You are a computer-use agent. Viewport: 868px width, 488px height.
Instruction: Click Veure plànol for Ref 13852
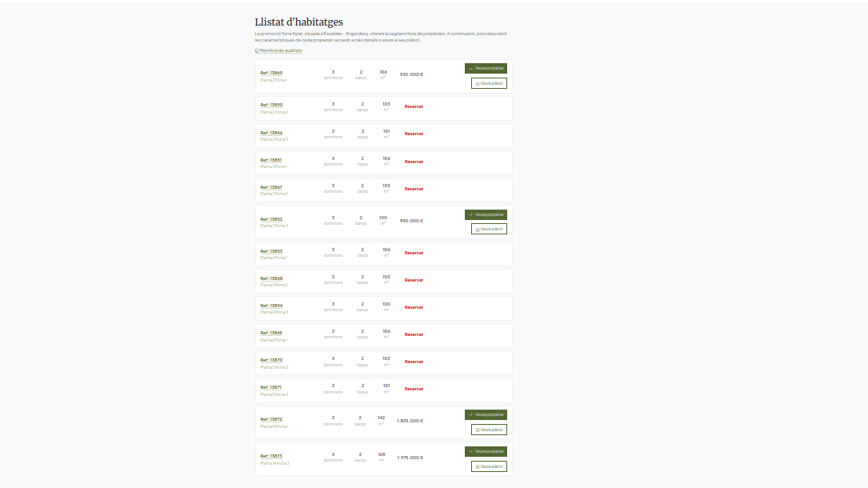(x=489, y=229)
